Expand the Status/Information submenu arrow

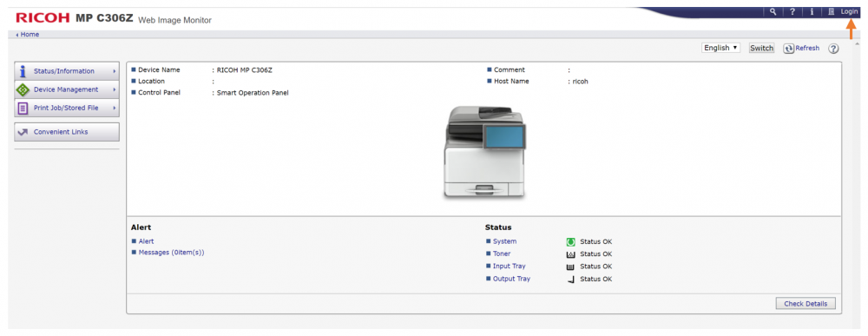click(114, 71)
